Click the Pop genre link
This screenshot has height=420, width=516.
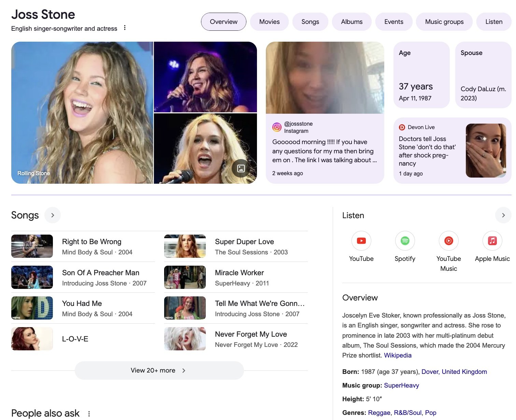click(x=431, y=413)
